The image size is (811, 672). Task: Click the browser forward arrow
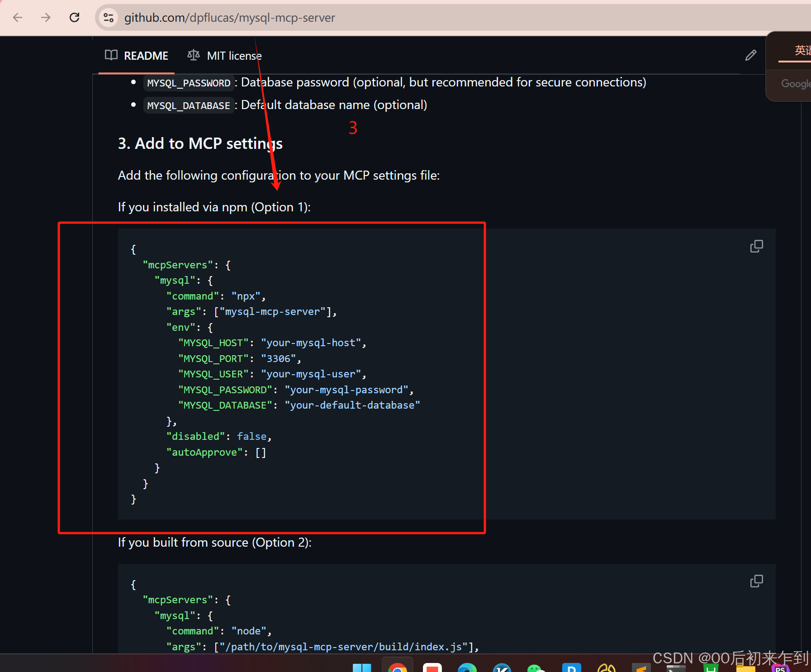46,17
